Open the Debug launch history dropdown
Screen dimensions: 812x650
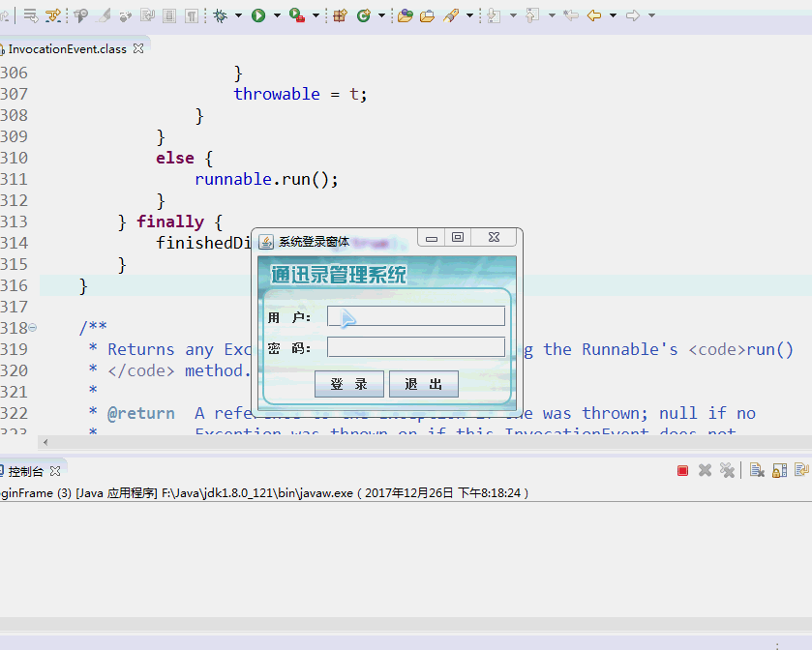(x=238, y=16)
